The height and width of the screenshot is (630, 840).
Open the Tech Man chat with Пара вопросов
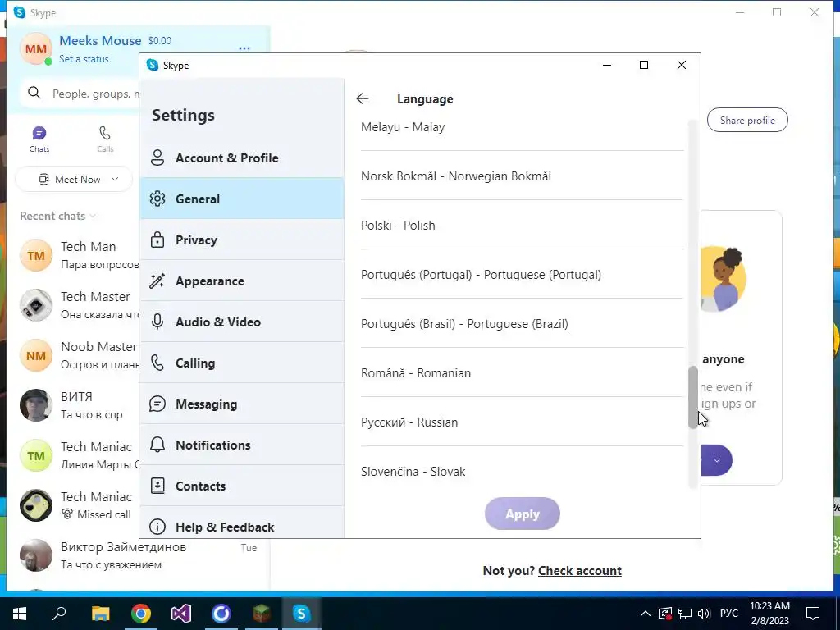click(80, 255)
